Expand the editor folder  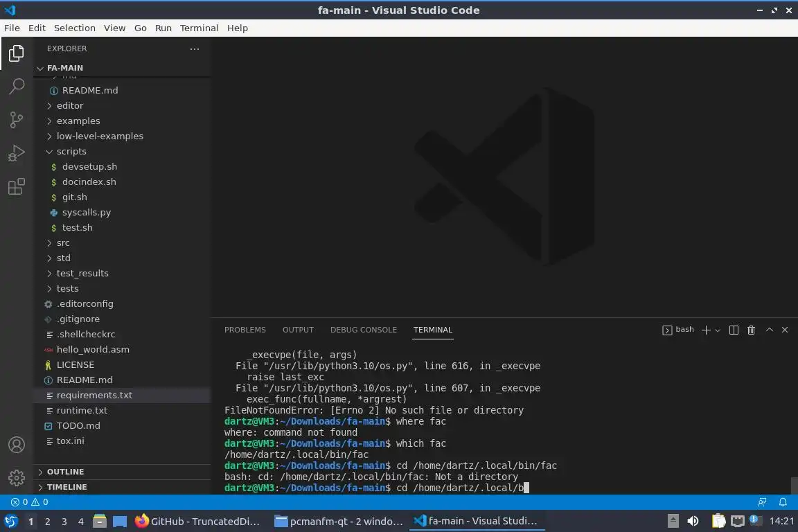[122, 105]
